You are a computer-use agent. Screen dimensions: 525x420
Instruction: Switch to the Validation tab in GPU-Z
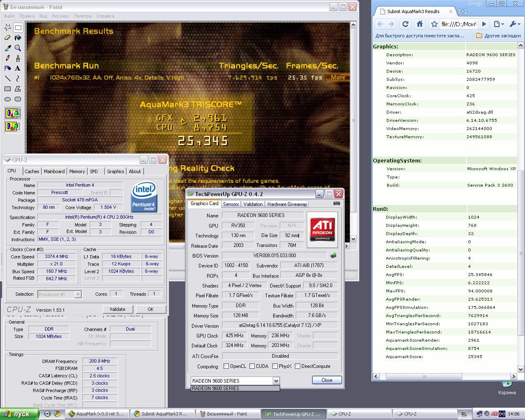point(253,204)
